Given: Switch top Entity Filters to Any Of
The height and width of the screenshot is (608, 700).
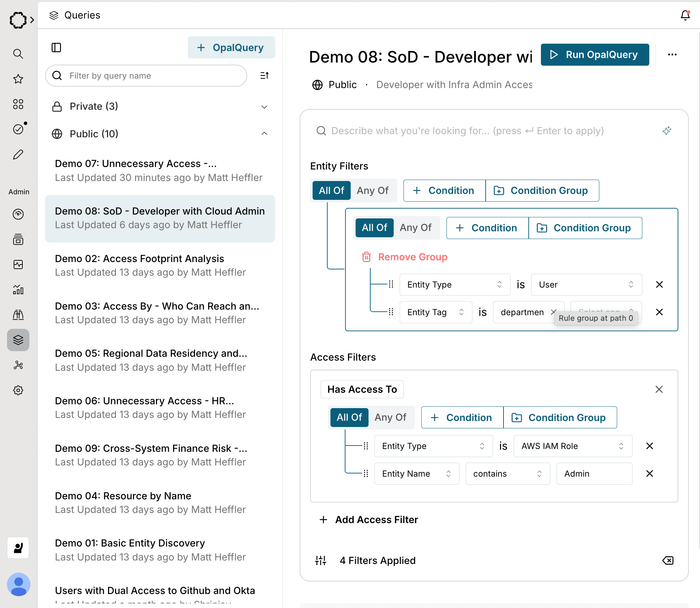Looking at the screenshot, I should pyautogui.click(x=372, y=190).
